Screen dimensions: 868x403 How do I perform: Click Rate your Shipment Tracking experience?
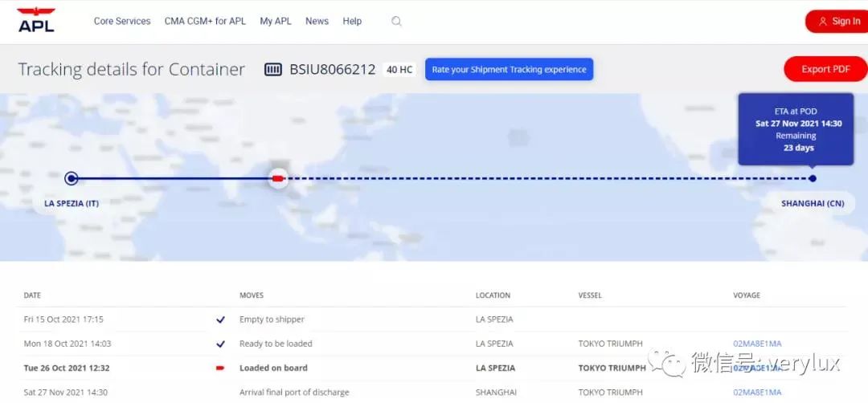click(x=510, y=69)
